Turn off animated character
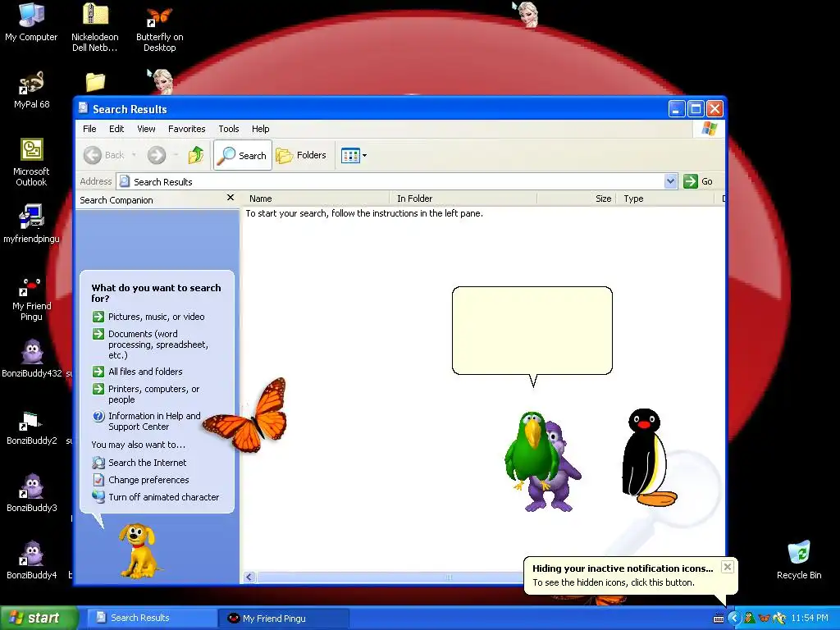 155,496
